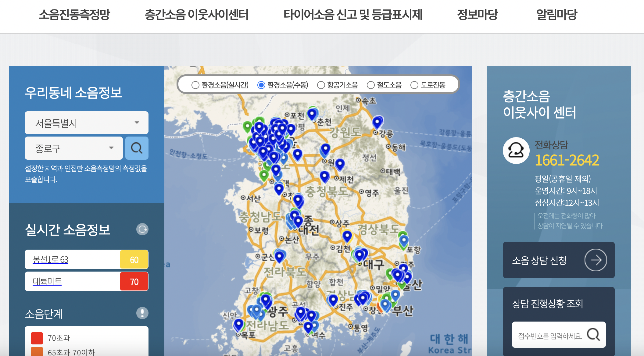
Task: Select the 도로진동 radio option
Action: click(x=414, y=85)
